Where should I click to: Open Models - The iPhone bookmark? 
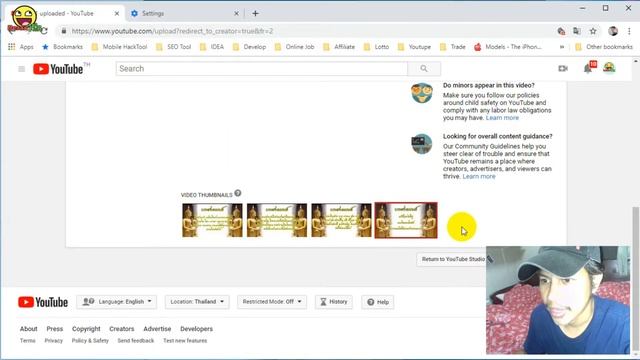(x=508, y=47)
